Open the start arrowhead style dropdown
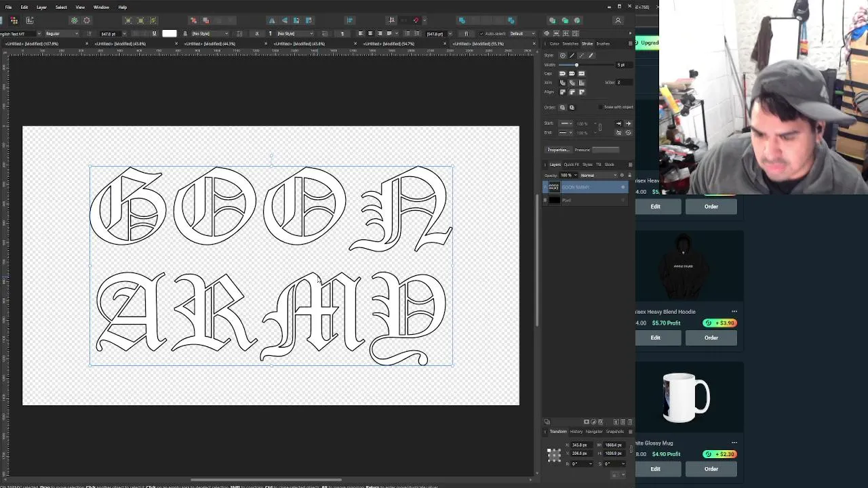Image resolution: width=868 pixels, height=488 pixels. 567,123
